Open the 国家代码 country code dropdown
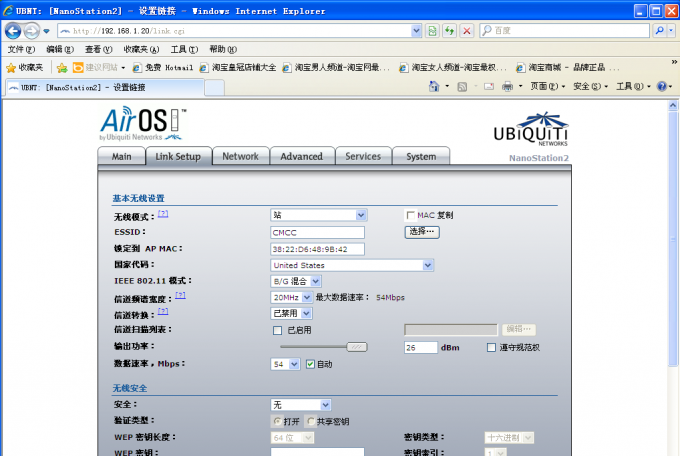680x456 pixels. [352, 265]
